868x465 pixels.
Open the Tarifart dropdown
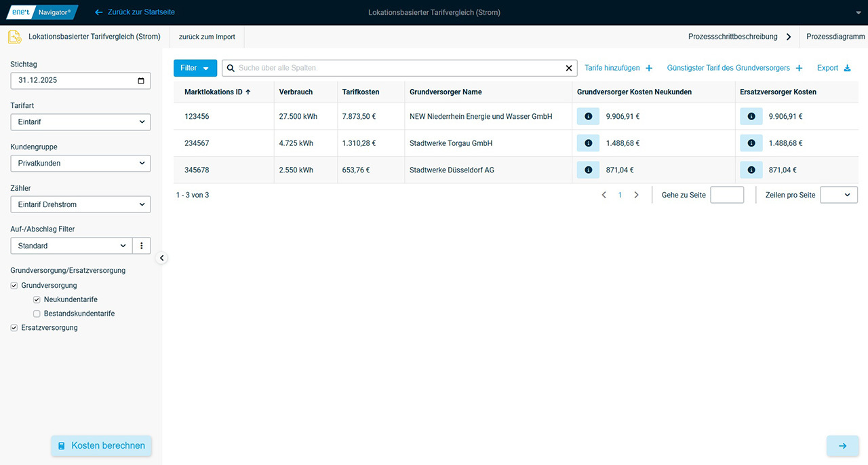pyautogui.click(x=81, y=122)
